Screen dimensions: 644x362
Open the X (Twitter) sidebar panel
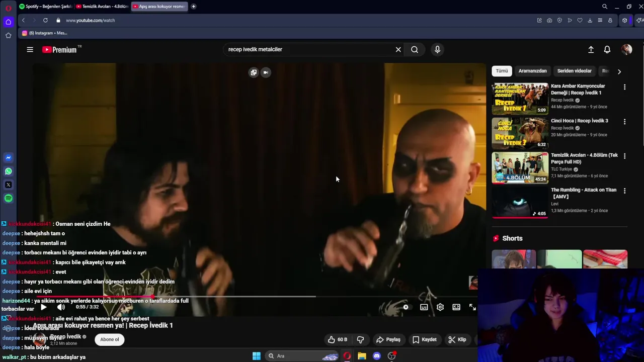[8, 185]
